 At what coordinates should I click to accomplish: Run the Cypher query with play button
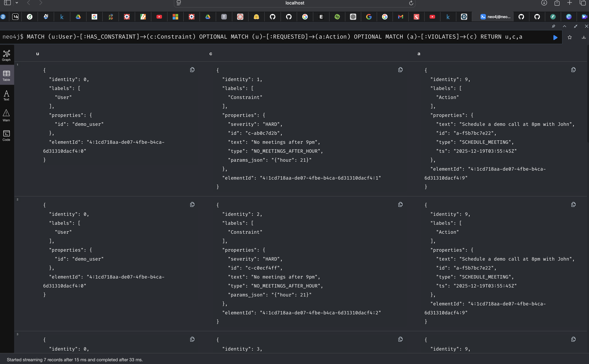555,37
